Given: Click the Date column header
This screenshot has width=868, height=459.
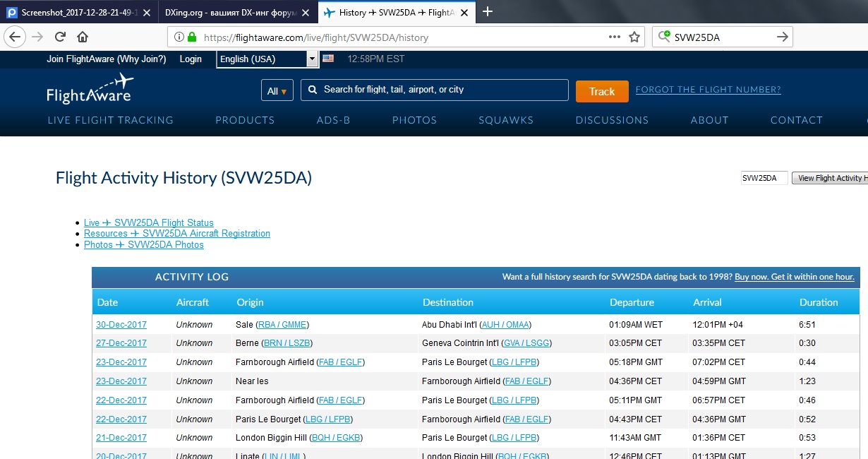Looking at the screenshot, I should click(107, 302).
